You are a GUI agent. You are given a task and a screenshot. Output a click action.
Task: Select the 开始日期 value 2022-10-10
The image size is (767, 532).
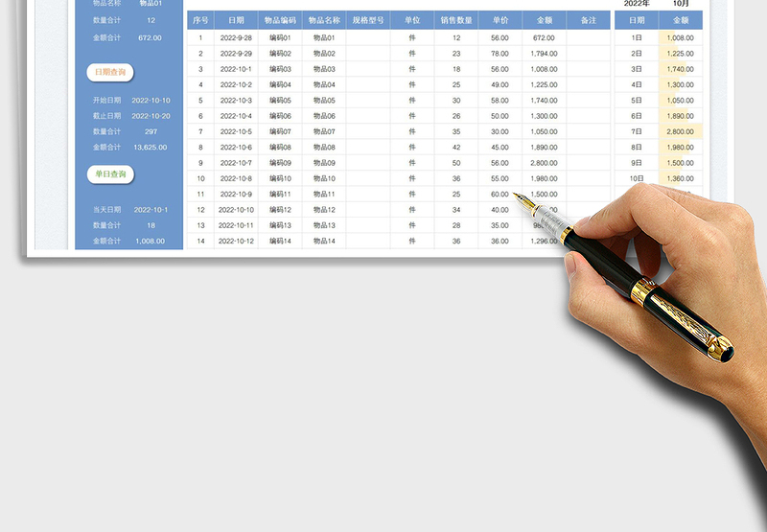[151, 101]
